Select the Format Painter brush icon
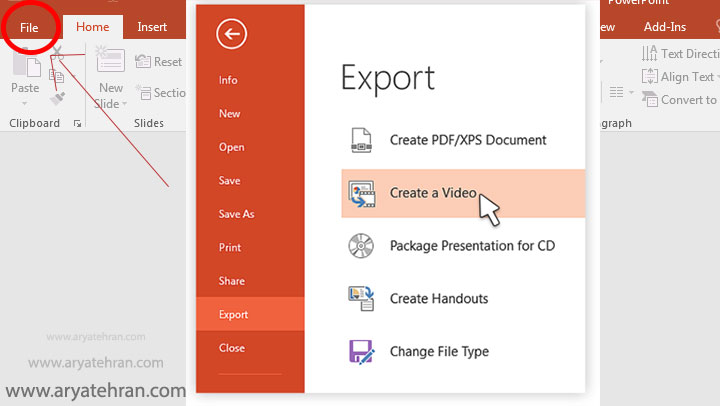This screenshot has height=406, width=720. coord(58,99)
